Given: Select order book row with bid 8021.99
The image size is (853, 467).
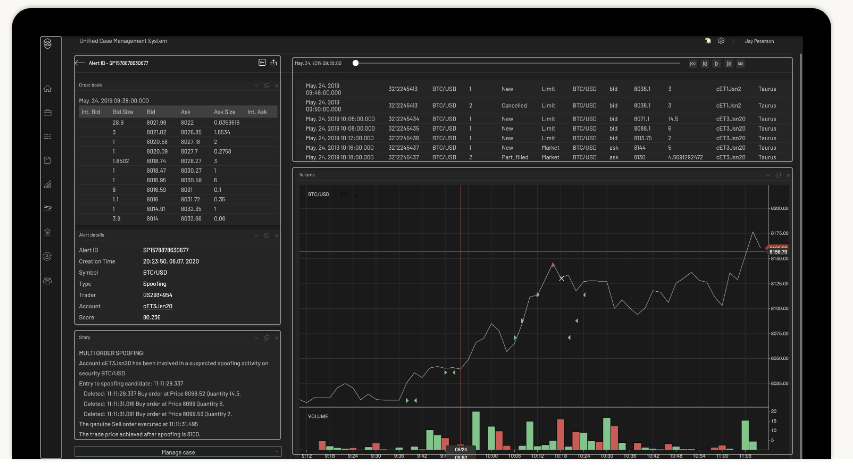Looking at the screenshot, I should point(178,122).
